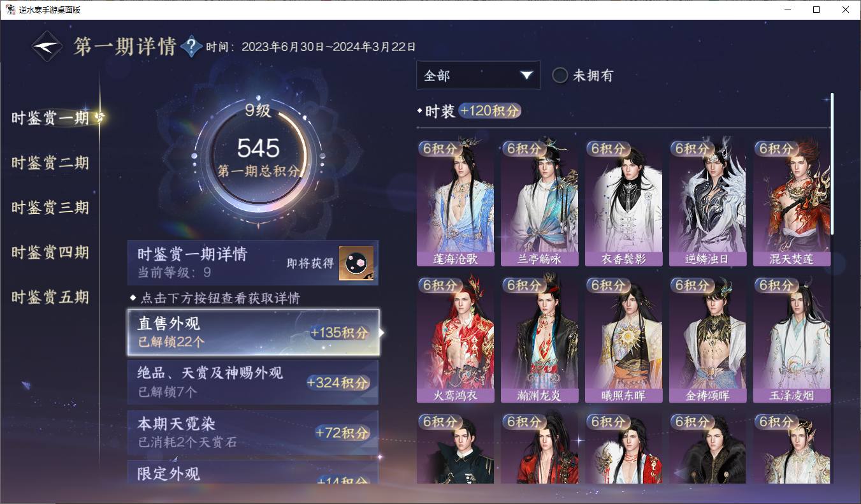The image size is (861, 504).
Task: Open the 全部 filter dropdown
Action: click(478, 75)
